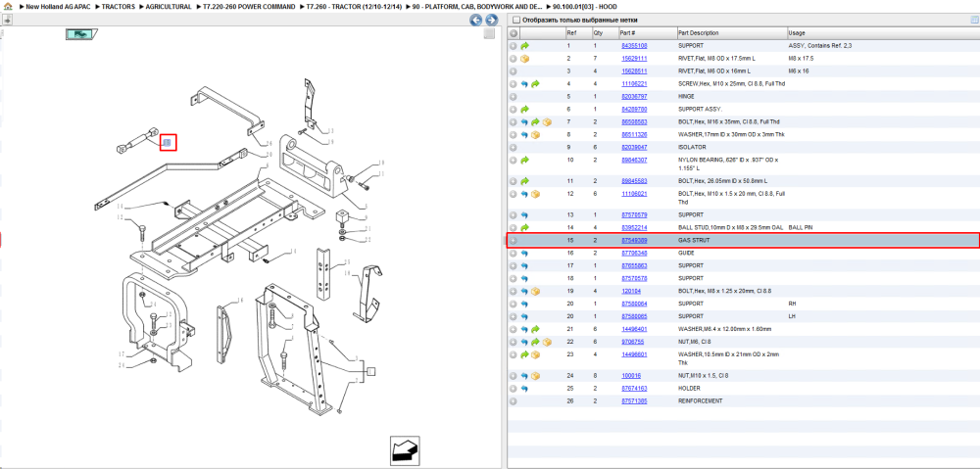Open TRACTORS breadcrumb
980x469 pixels.
click(x=118, y=6)
